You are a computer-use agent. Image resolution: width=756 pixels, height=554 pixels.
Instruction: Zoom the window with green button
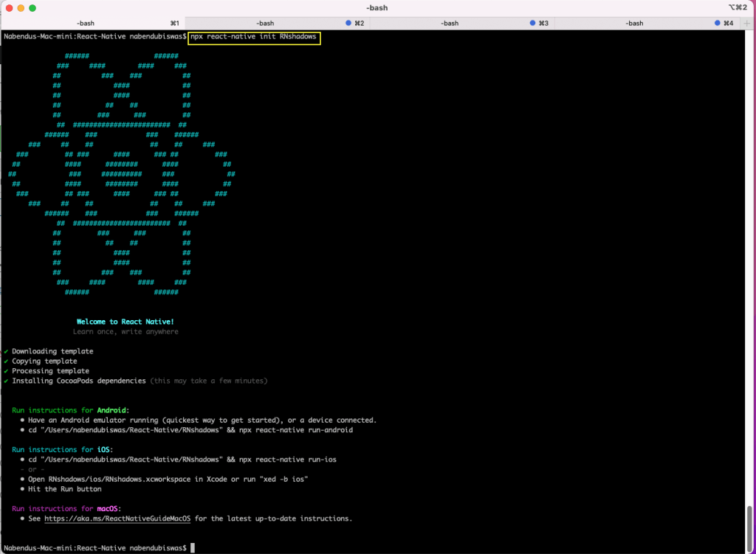pos(33,8)
